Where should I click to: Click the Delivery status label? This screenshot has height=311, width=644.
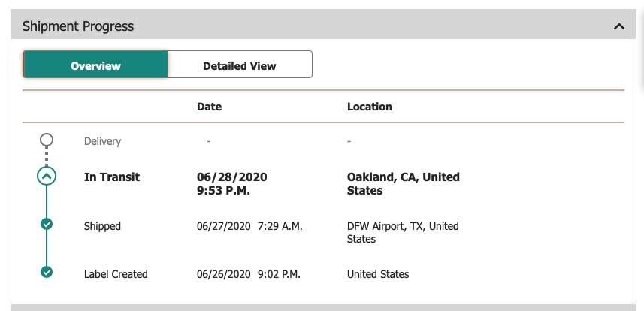coord(102,141)
